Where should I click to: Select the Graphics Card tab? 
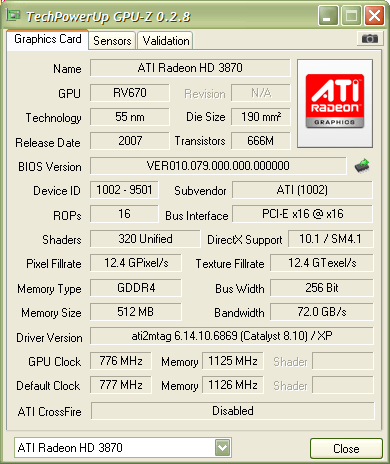coord(48,39)
